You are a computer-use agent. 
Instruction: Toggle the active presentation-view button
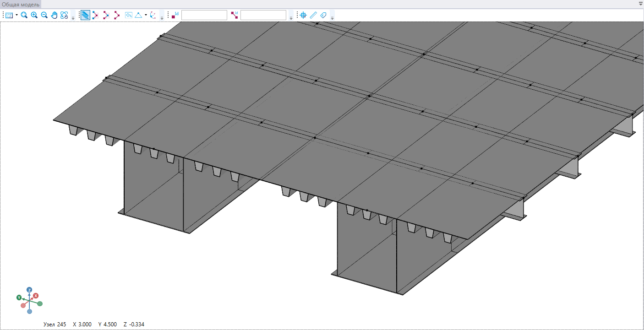pos(85,15)
